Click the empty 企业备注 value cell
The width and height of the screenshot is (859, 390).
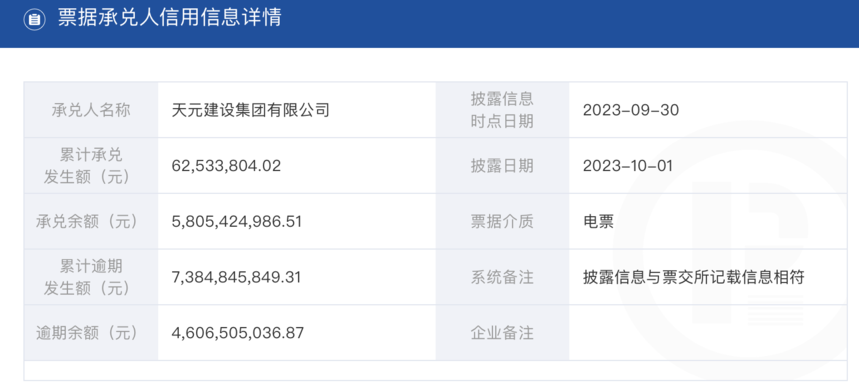coord(708,332)
